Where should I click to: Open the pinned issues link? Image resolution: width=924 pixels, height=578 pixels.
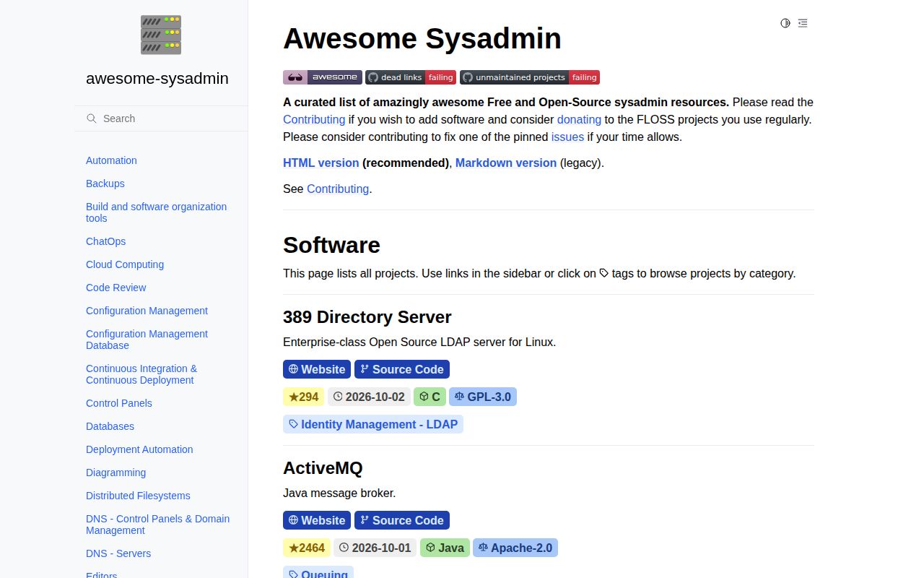[x=567, y=137]
